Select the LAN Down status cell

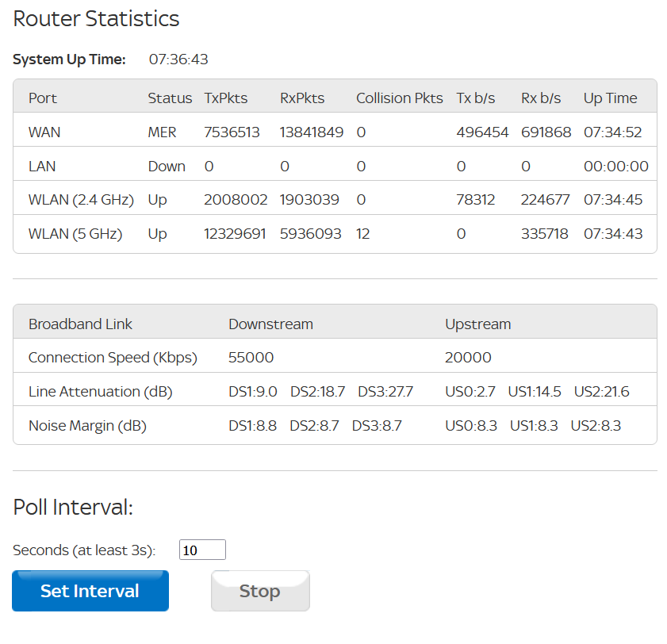click(x=167, y=167)
